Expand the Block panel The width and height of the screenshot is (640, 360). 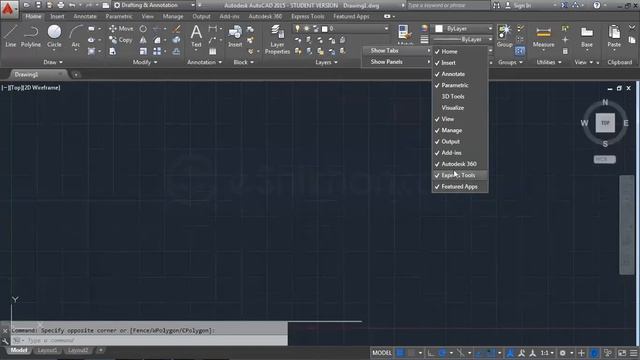coord(243,62)
